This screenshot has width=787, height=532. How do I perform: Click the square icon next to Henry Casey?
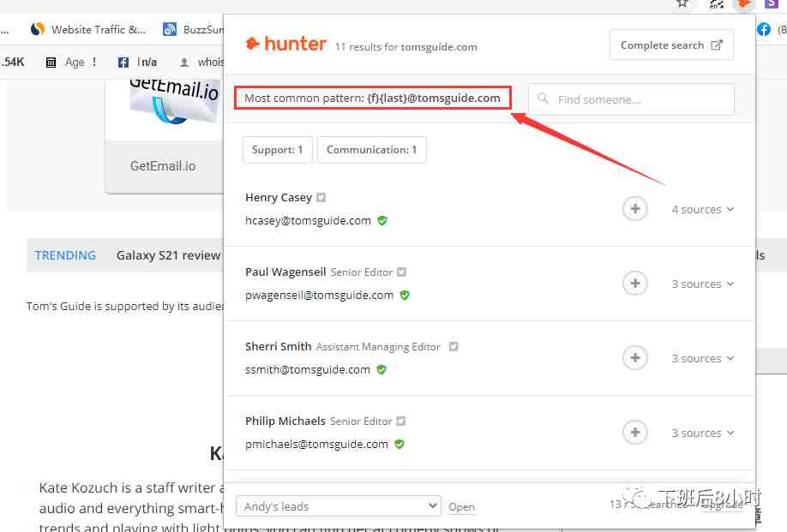pyautogui.click(x=321, y=198)
